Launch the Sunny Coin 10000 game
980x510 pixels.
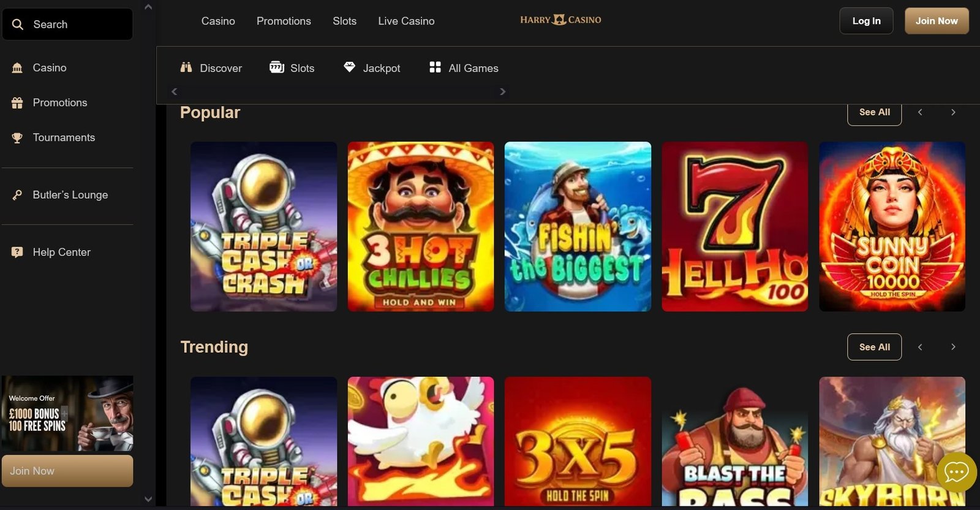892,226
